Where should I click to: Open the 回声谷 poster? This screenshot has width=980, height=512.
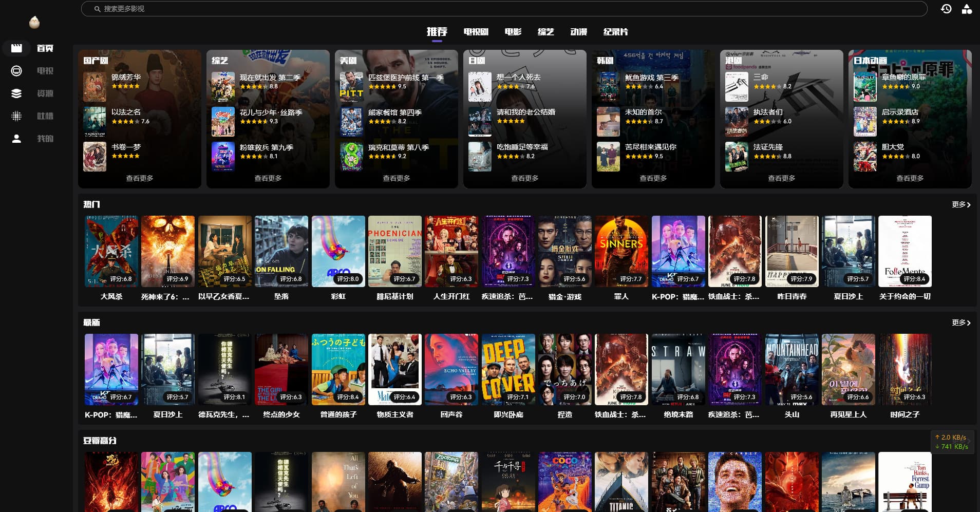point(451,369)
